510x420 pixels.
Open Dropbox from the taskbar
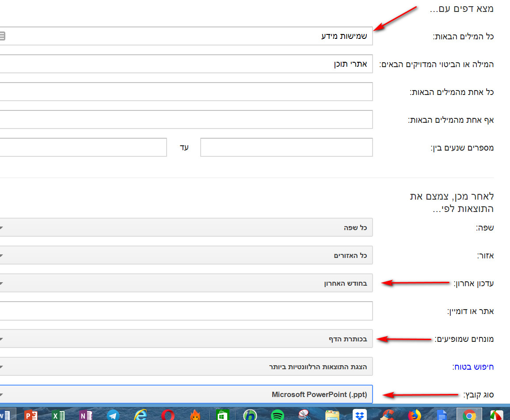[360, 415]
